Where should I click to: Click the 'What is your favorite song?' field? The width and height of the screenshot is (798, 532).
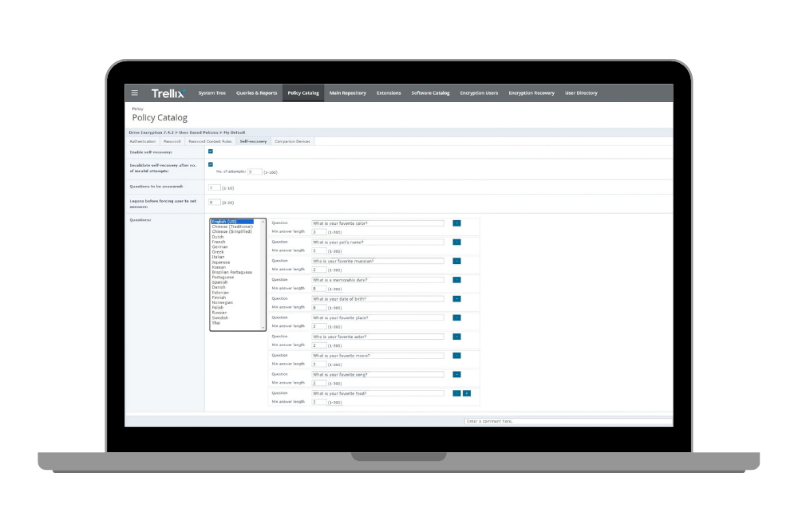pyautogui.click(x=377, y=374)
